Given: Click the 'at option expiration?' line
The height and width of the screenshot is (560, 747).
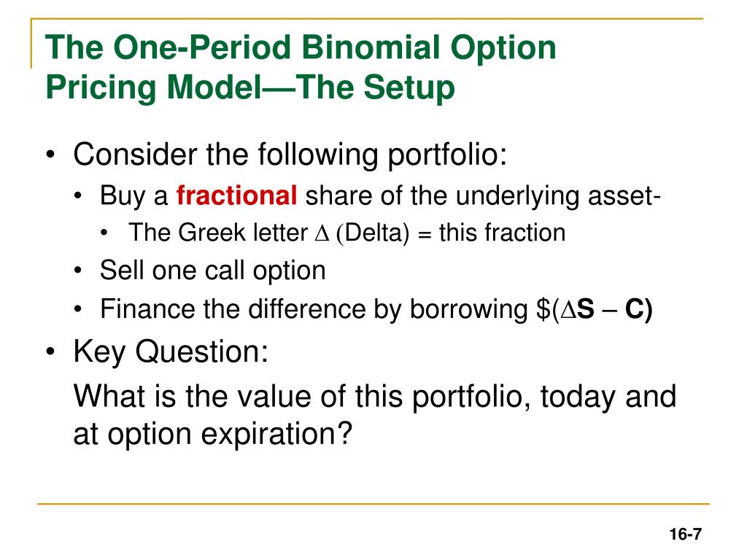Looking at the screenshot, I should click(x=213, y=434).
